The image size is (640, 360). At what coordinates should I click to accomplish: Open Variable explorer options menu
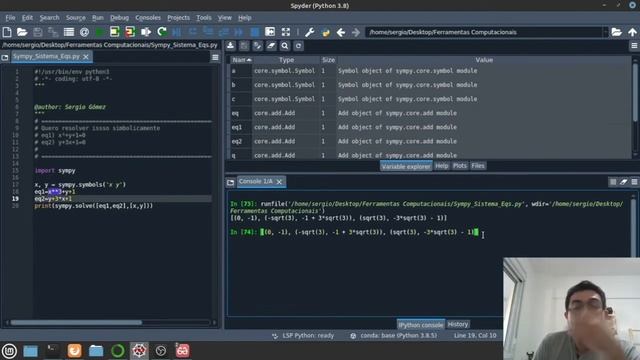point(634,46)
